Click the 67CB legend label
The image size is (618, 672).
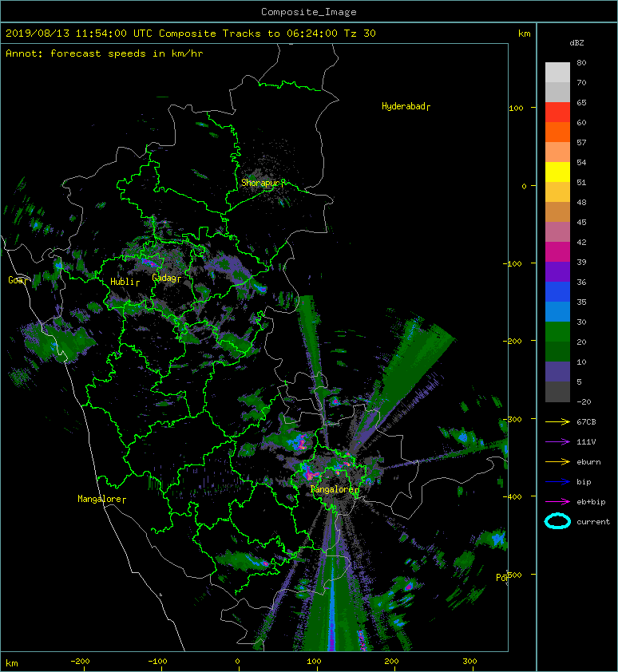point(586,422)
